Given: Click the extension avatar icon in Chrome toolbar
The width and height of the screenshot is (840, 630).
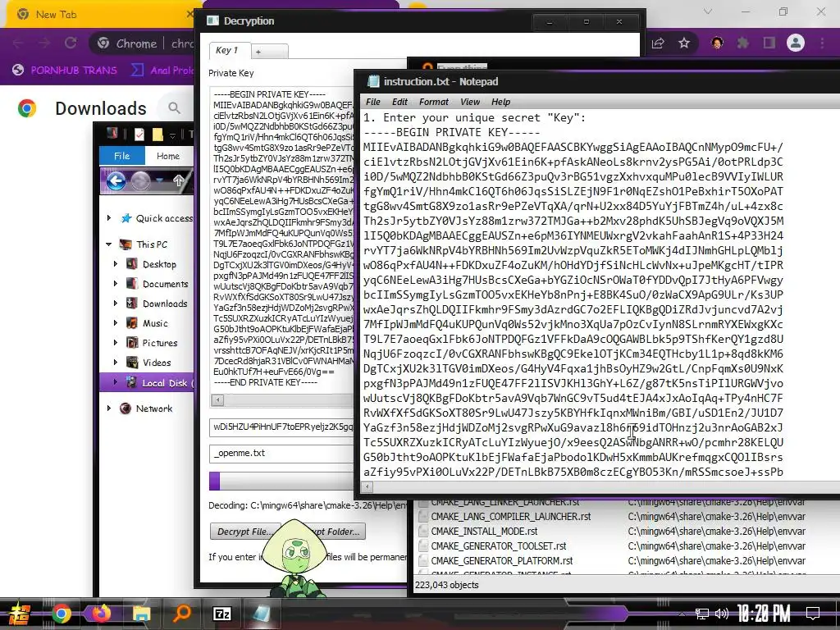Looking at the screenshot, I should (x=717, y=43).
